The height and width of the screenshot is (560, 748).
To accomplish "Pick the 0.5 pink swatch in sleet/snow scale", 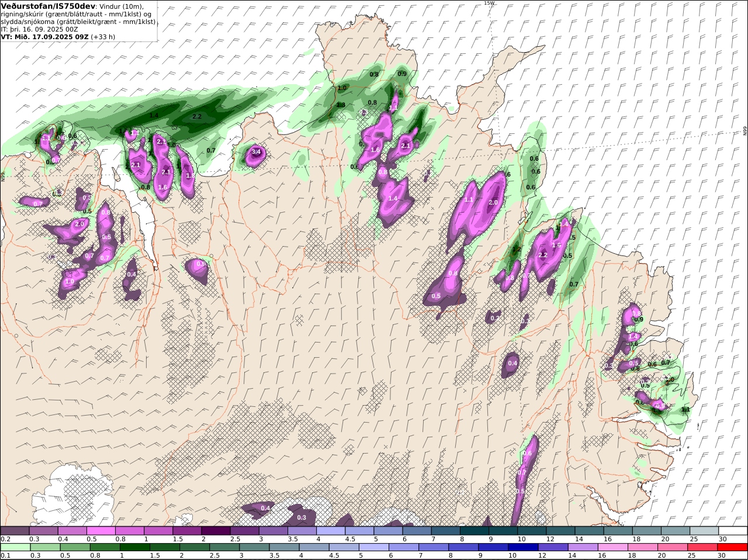I will pyautogui.click(x=101, y=531).
